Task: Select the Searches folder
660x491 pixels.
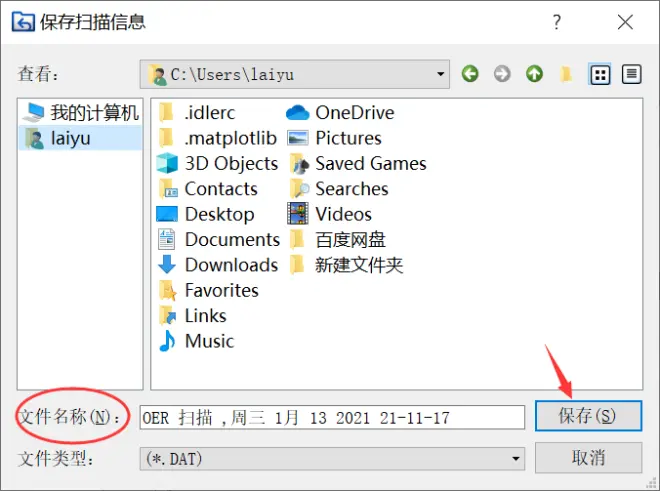Action: (338, 189)
